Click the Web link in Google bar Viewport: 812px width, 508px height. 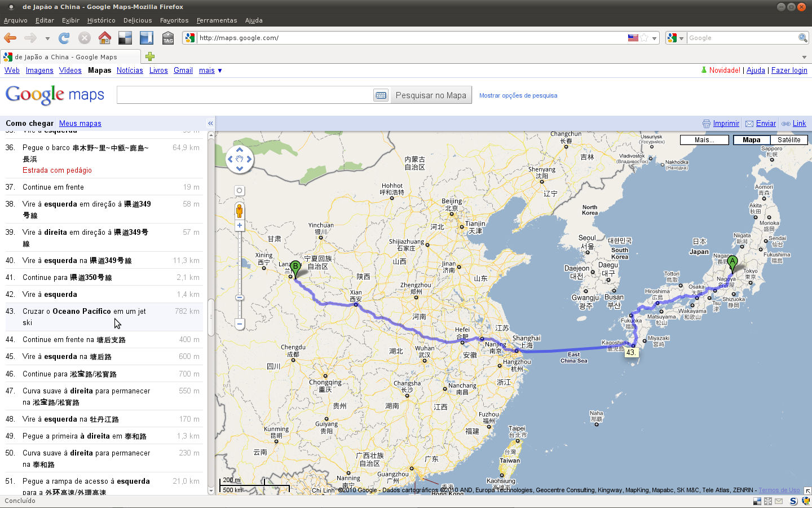click(12, 71)
